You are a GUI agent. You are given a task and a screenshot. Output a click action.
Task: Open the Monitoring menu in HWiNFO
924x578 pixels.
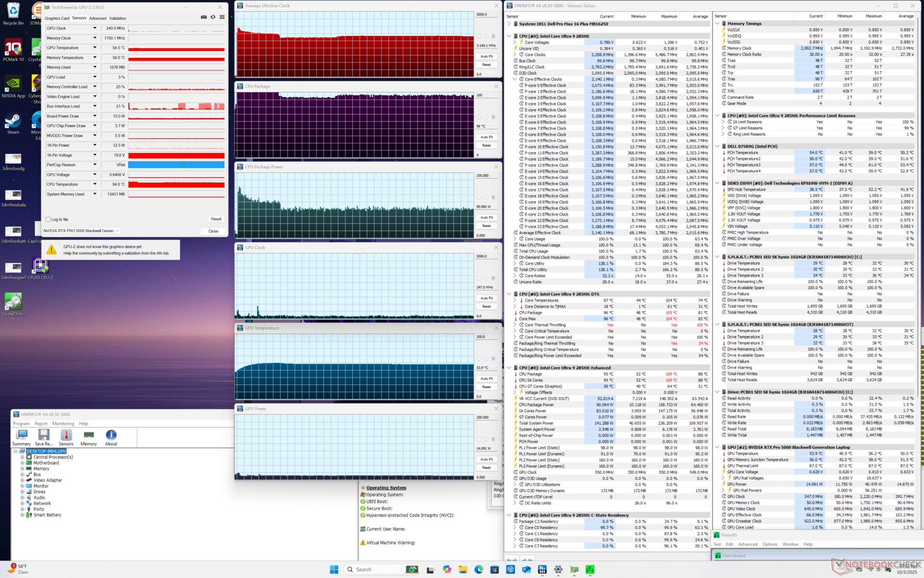pyautogui.click(x=63, y=424)
